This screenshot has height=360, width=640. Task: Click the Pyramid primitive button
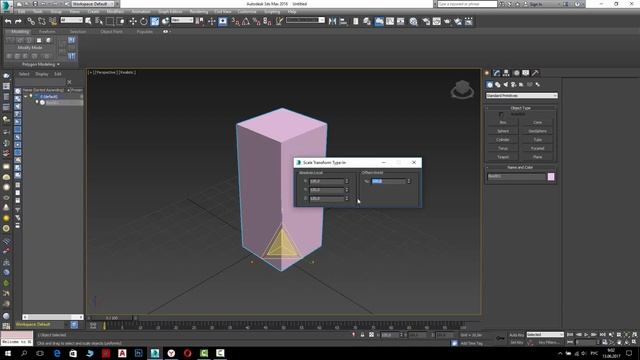click(538, 148)
